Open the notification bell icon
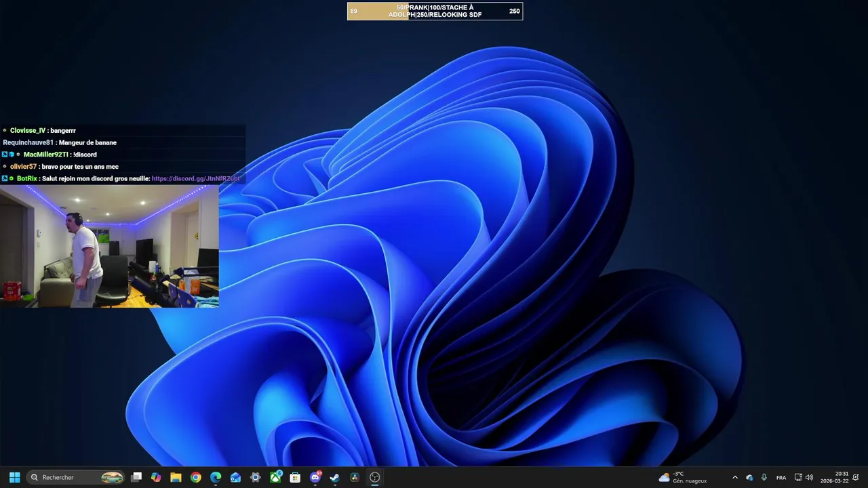Image resolution: width=868 pixels, height=488 pixels. [857, 477]
